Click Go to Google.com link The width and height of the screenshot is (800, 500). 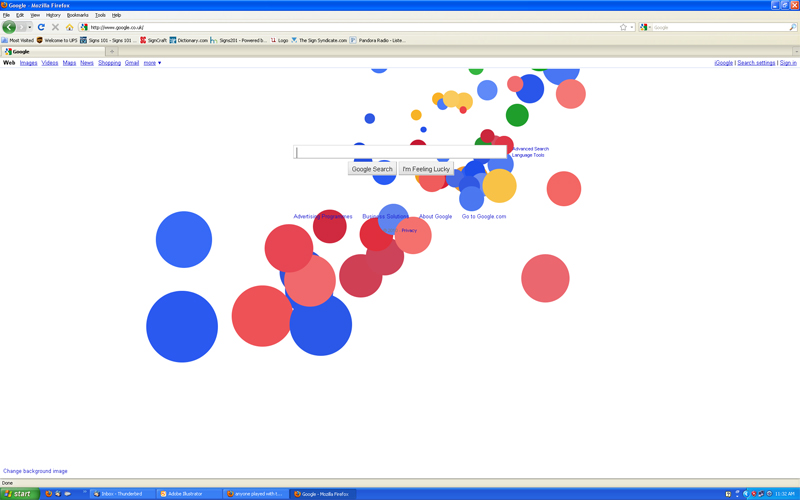[x=484, y=216]
